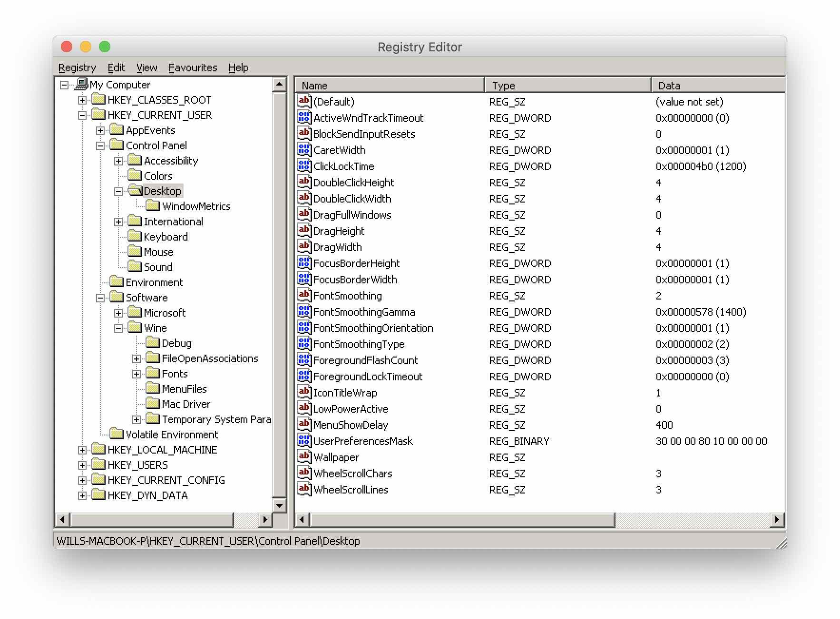
Task: Click the My Computer icon in tree
Action: click(82, 84)
